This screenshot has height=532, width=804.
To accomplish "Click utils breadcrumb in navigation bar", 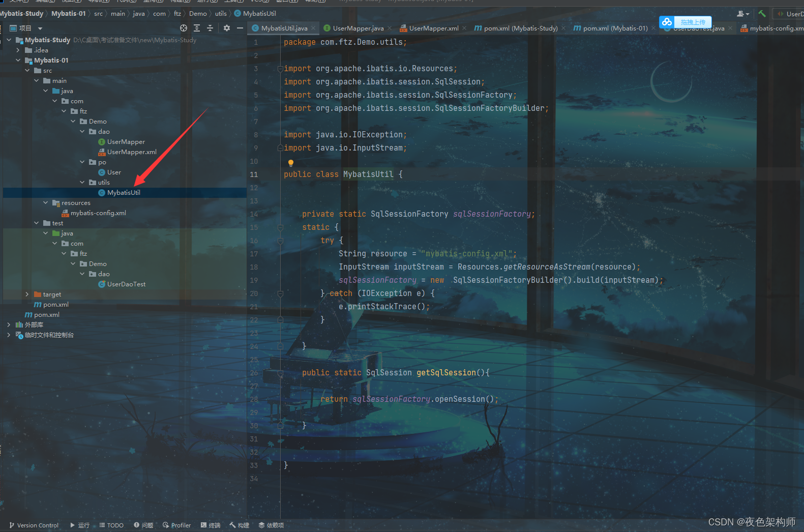I will tap(221, 14).
